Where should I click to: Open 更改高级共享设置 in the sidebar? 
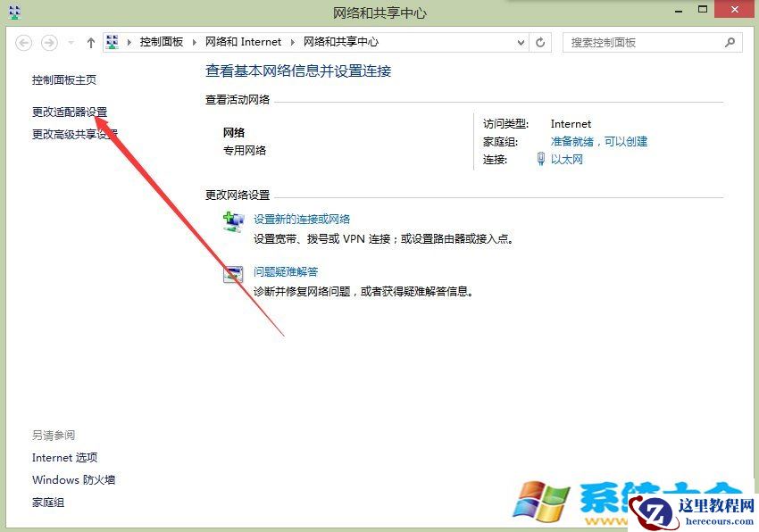[73, 136]
